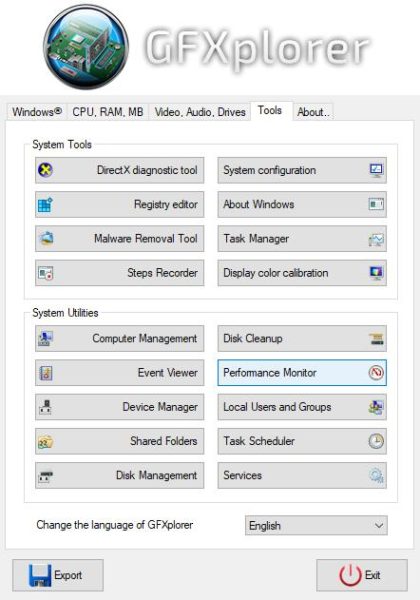Click the Registry editor grid icon

[x=46, y=205]
